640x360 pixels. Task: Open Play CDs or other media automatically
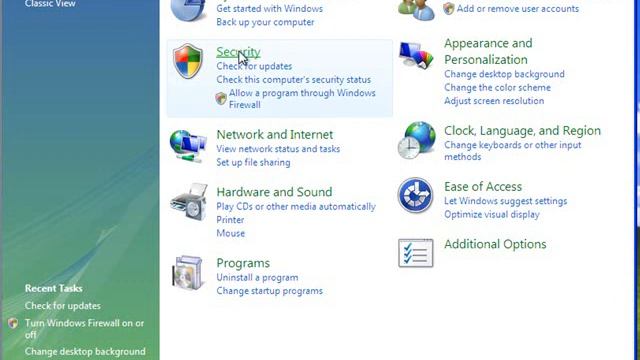pyautogui.click(x=296, y=207)
